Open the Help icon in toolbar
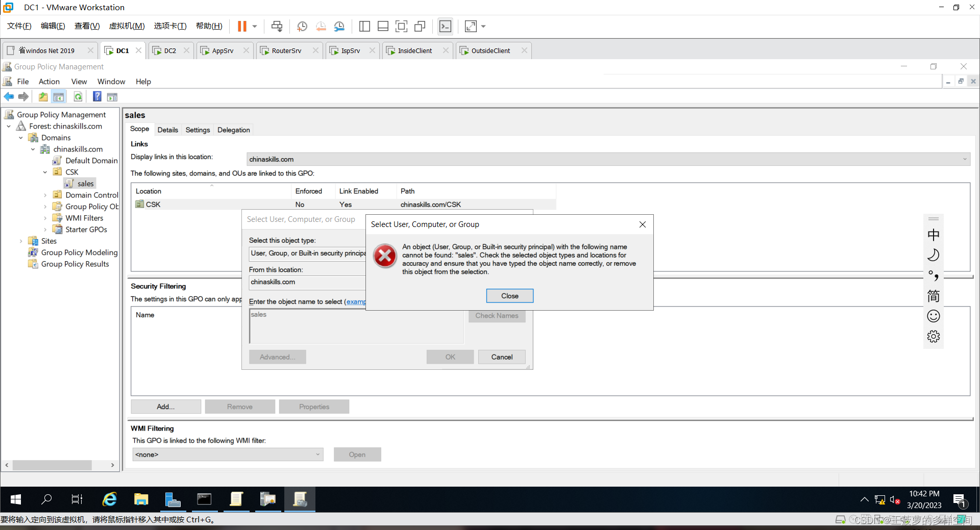This screenshot has height=530, width=980. (97, 96)
